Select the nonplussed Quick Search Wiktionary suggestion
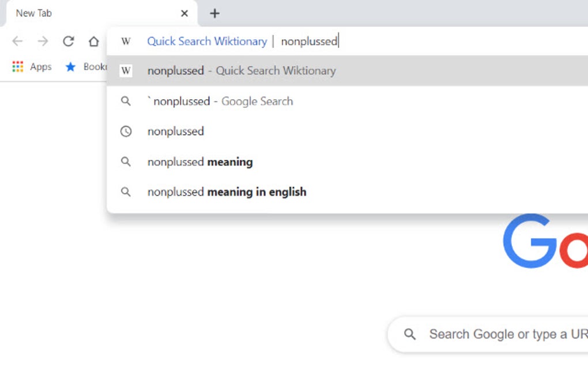The image size is (588, 368). pyautogui.click(x=241, y=70)
